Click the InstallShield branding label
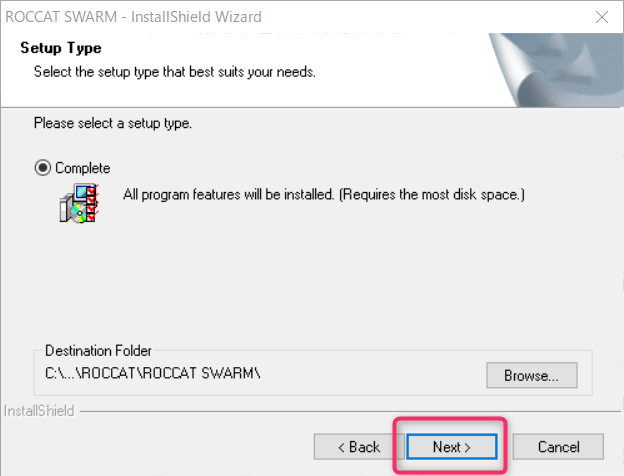624x476 pixels. coord(39,410)
